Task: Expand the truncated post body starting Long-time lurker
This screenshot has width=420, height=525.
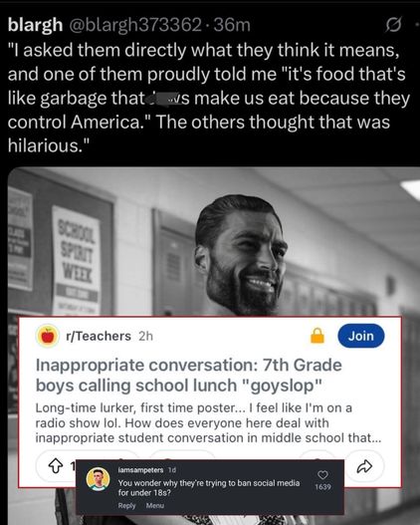Action: [208, 422]
